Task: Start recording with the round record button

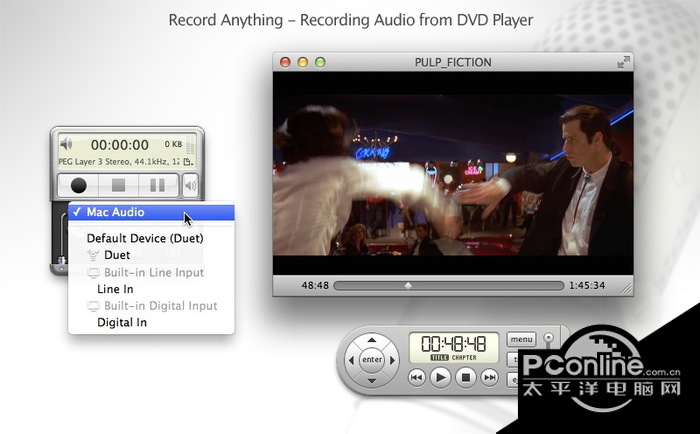Action: pyautogui.click(x=79, y=185)
